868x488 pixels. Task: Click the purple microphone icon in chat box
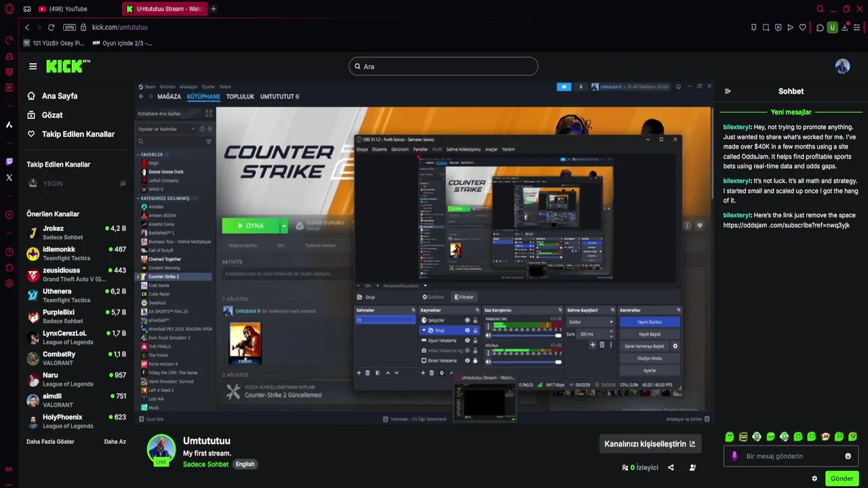point(734,456)
